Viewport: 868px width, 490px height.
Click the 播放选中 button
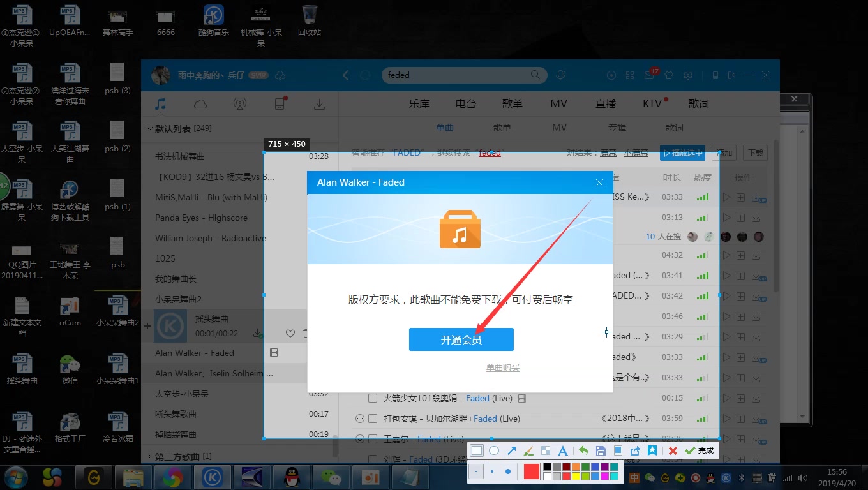click(683, 153)
